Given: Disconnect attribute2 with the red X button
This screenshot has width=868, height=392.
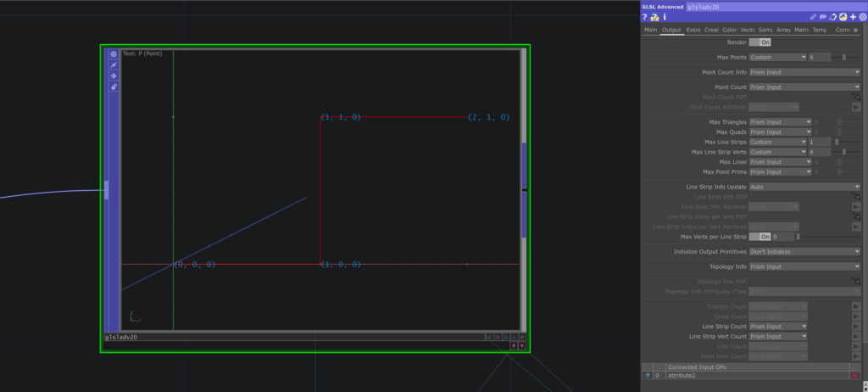Looking at the screenshot, I should pyautogui.click(x=854, y=375).
